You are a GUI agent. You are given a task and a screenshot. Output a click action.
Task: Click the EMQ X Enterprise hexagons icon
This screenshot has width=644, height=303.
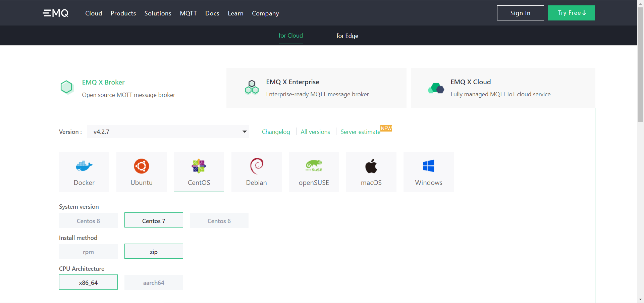coord(252,87)
